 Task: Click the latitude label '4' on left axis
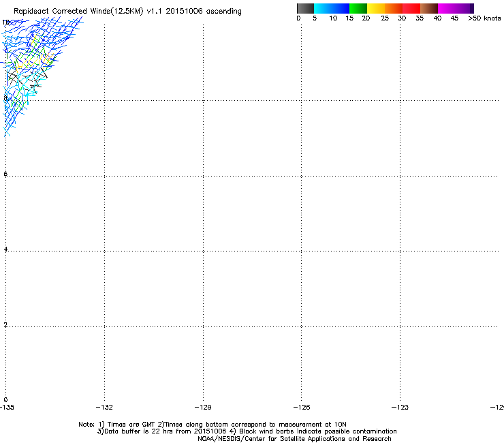(5, 249)
